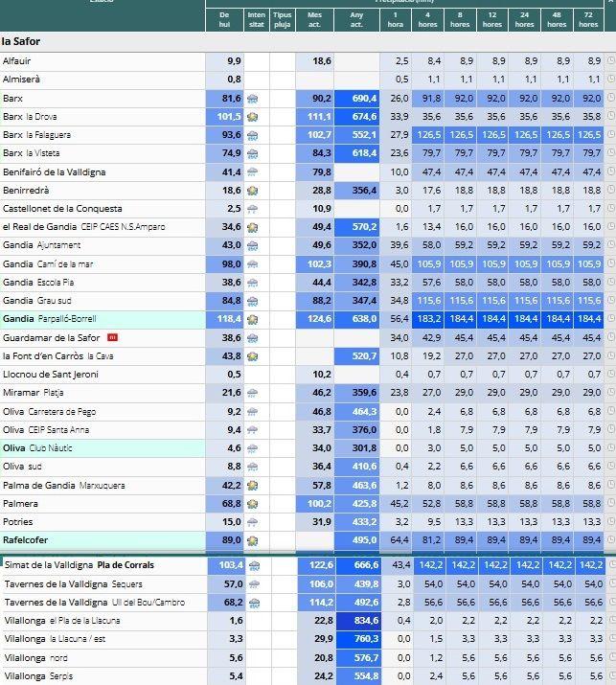This screenshot has width=616, height=685.
Task: Click the clock icon in the Alfauir row
Action: 611,60
